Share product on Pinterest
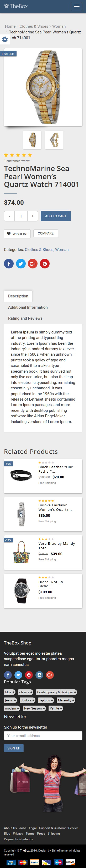The width and height of the screenshot is (95, 868). [45, 263]
